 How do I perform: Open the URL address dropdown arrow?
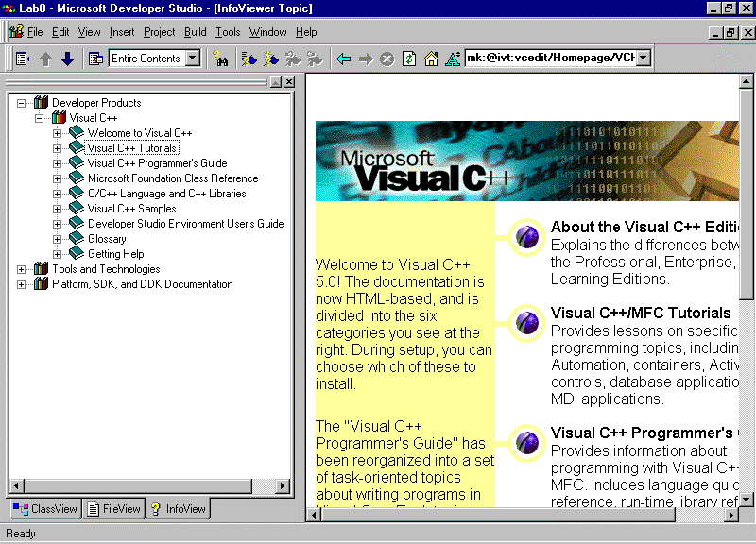click(644, 58)
